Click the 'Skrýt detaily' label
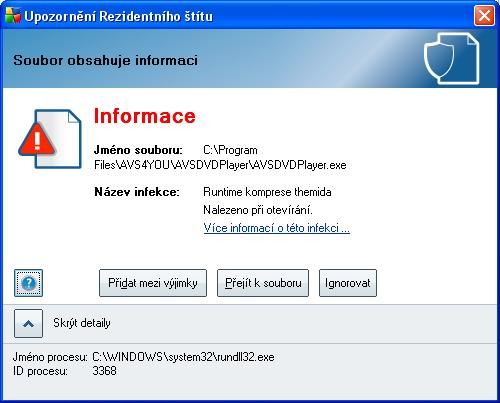 [x=82, y=323]
